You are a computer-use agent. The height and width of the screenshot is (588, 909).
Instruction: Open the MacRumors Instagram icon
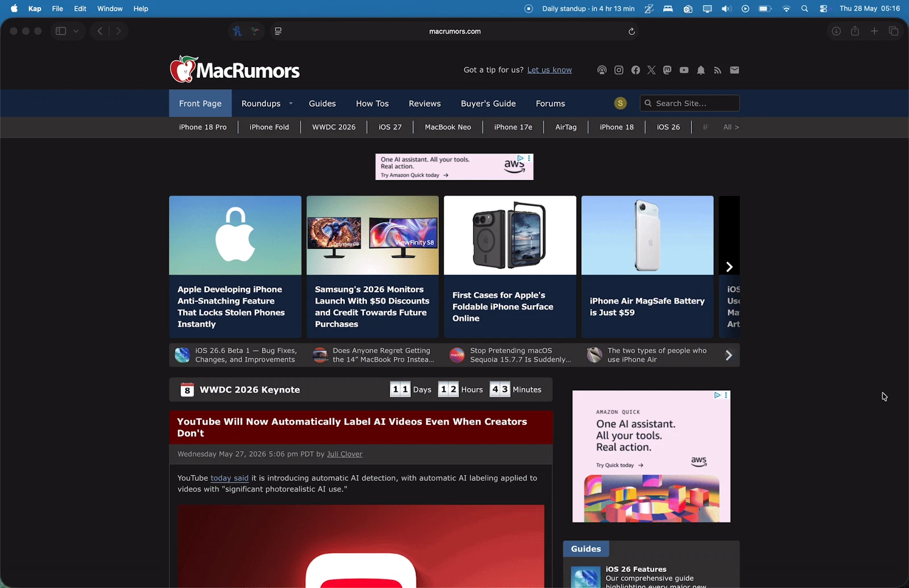(x=619, y=70)
